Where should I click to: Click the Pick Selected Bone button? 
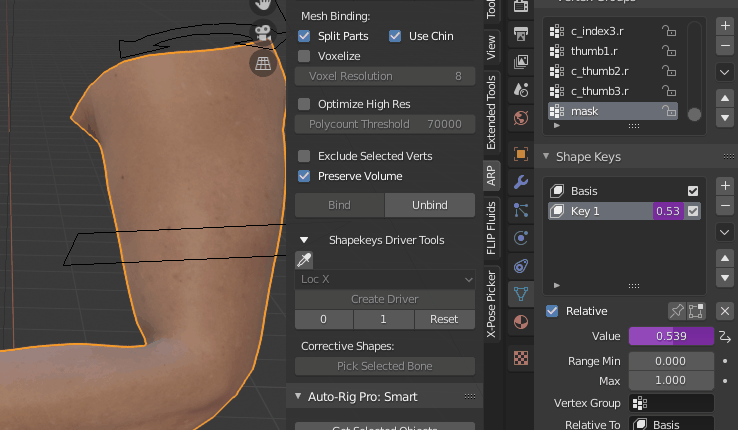(385, 366)
